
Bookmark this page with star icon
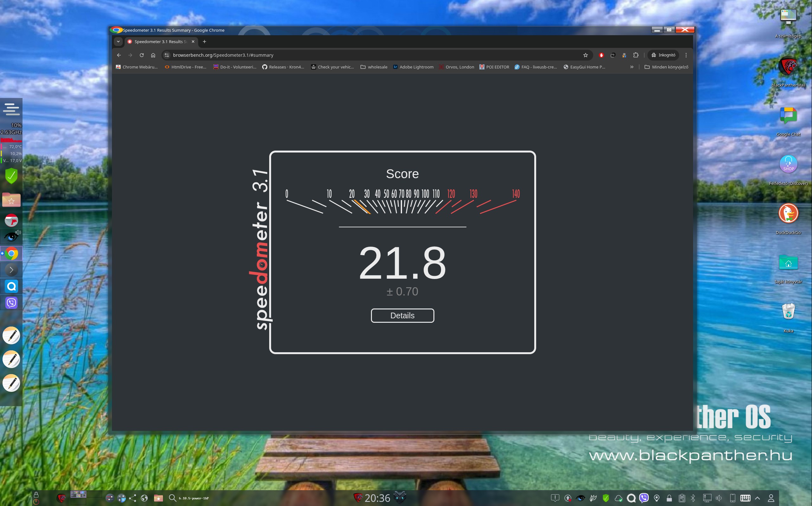tap(585, 55)
